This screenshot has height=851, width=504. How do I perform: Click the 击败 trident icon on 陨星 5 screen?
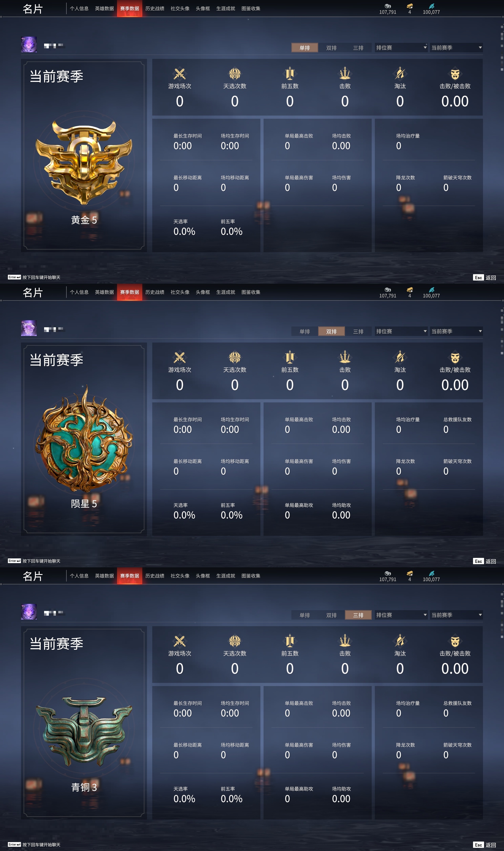(x=345, y=357)
